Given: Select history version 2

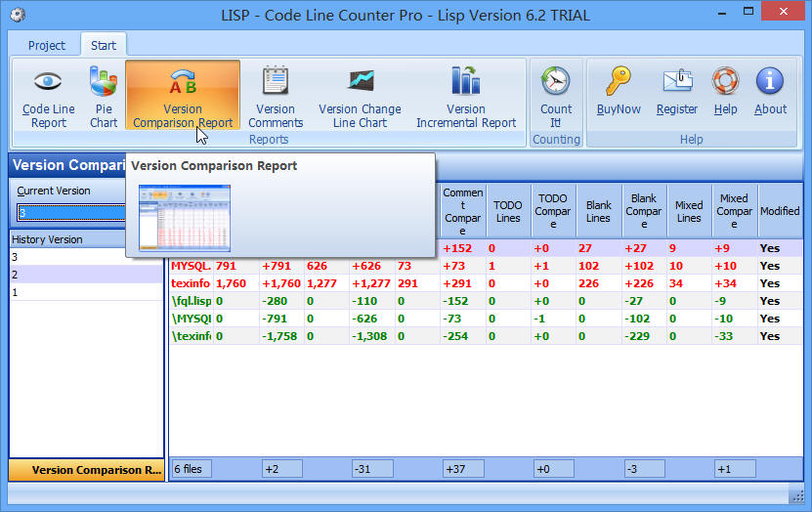Looking at the screenshot, I should click(x=86, y=275).
